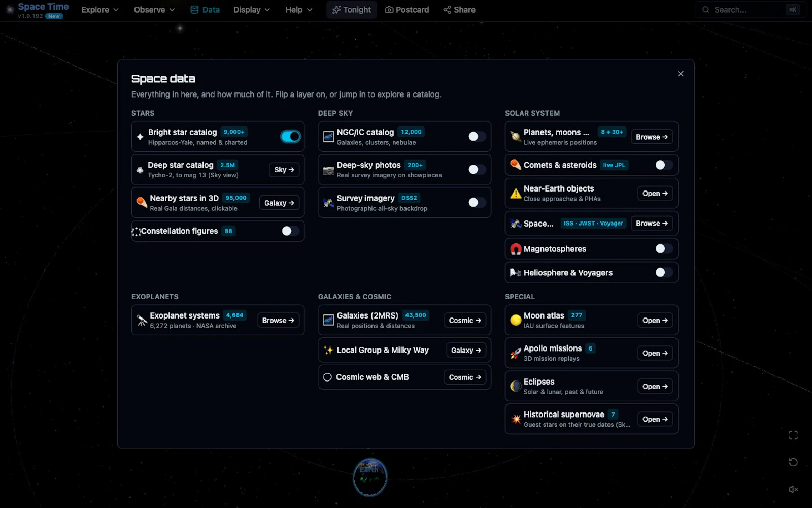The width and height of the screenshot is (812, 508).
Task: Click Cosmic button for Galaxies (2MRS)
Action: coord(465,320)
